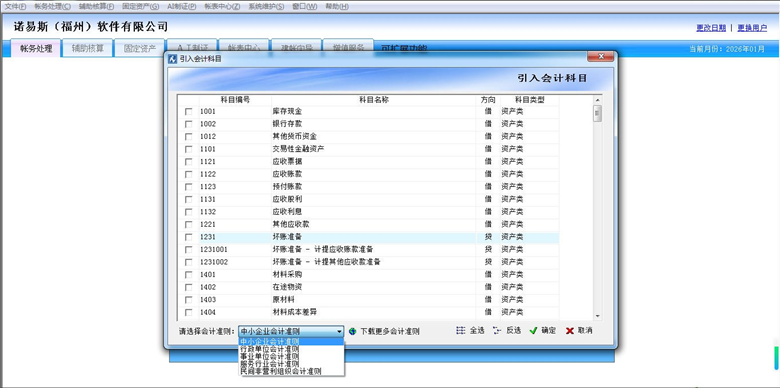Screen dimensions: 780x388
Task: Check the box for 1404 材料成本差异
Action: pyautogui.click(x=189, y=312)
